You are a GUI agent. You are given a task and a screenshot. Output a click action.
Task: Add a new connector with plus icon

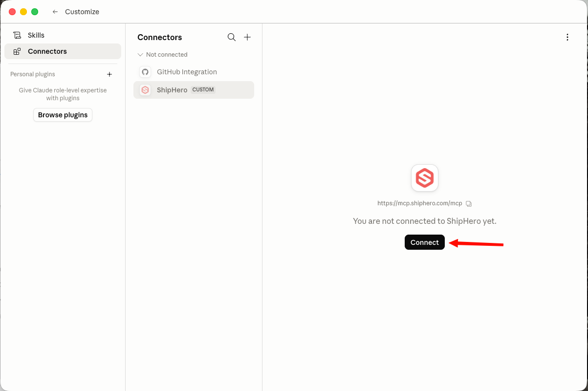(247, 37)
